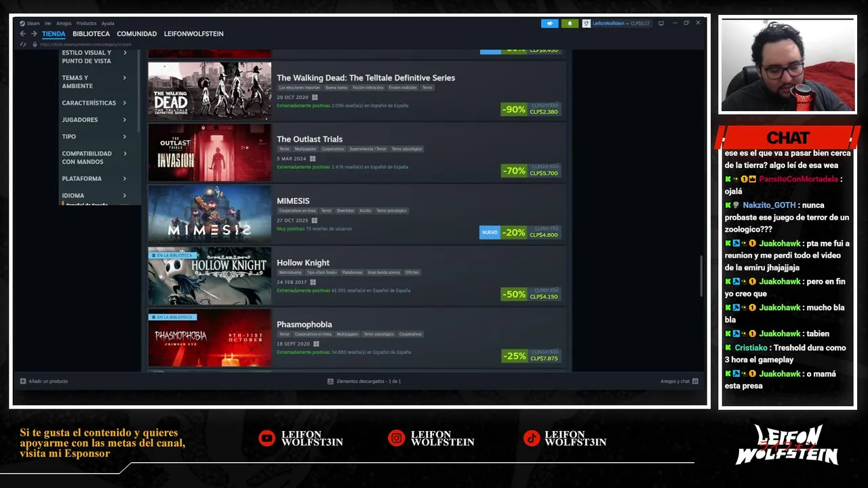Open The Outlast Trials title link

(x=309, y=139)
